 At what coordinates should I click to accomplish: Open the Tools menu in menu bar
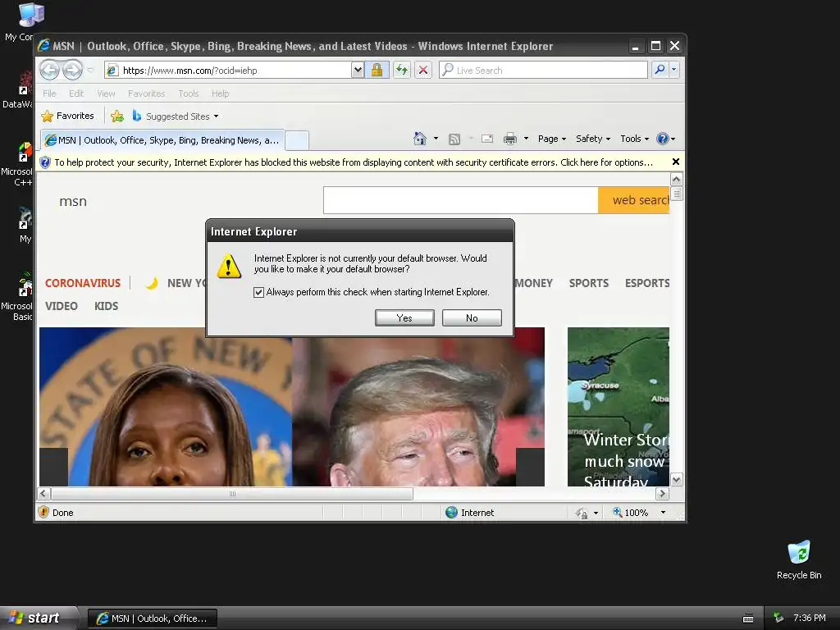[189, 94]
